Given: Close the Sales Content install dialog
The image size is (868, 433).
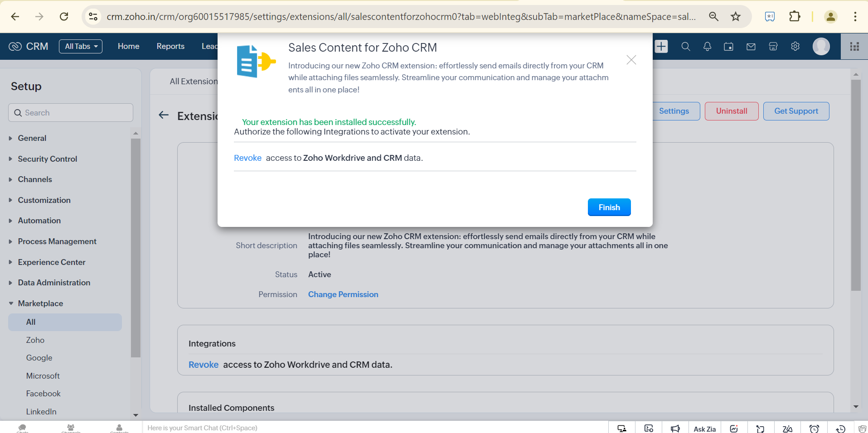Looking at the screenshot, I should (631, 60).
